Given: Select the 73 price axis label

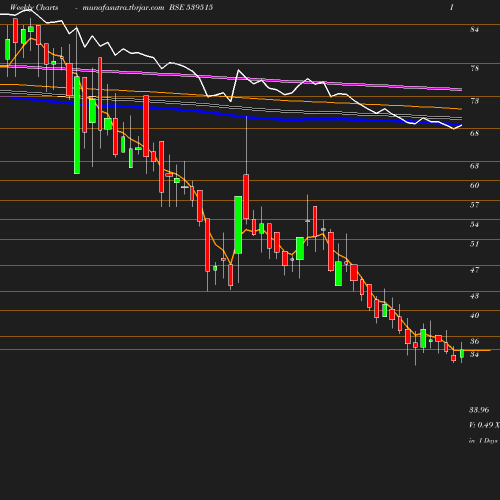Looking at the screenshot, I should (474, 101).
